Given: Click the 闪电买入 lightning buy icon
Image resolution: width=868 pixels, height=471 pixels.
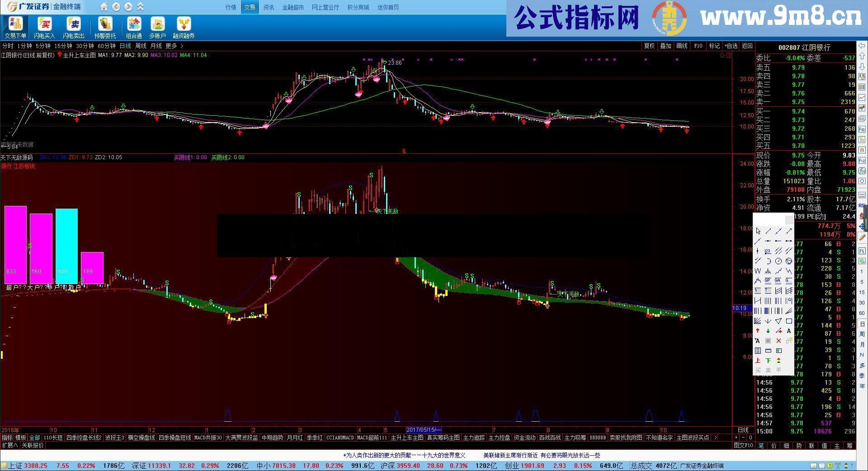Looking at the screenshot, I should coord(44,27).
